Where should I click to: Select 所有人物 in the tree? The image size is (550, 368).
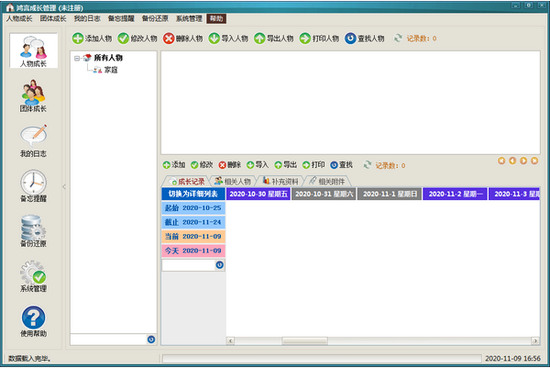[x=108, y=58]
